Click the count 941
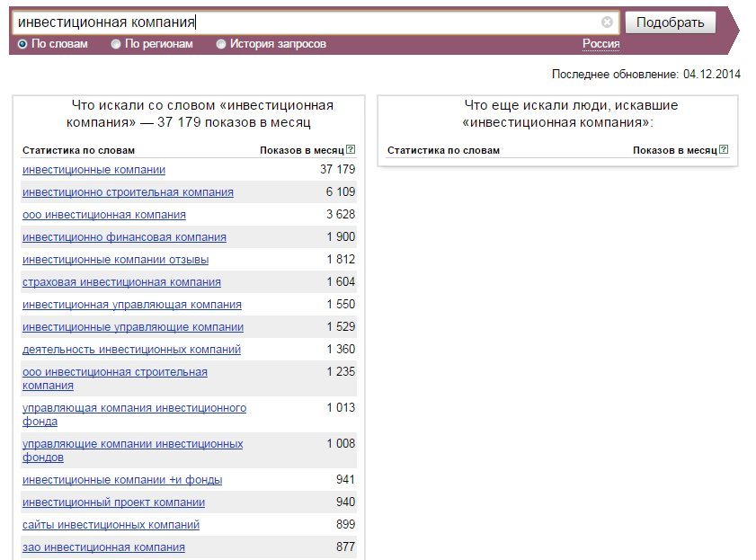 tap(346, 479)
